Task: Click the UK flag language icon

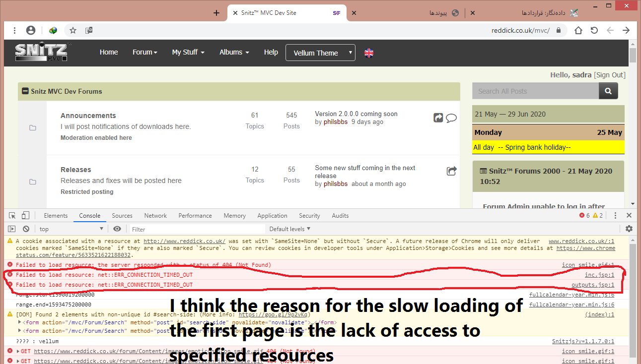Action: (x=369, y=53)
